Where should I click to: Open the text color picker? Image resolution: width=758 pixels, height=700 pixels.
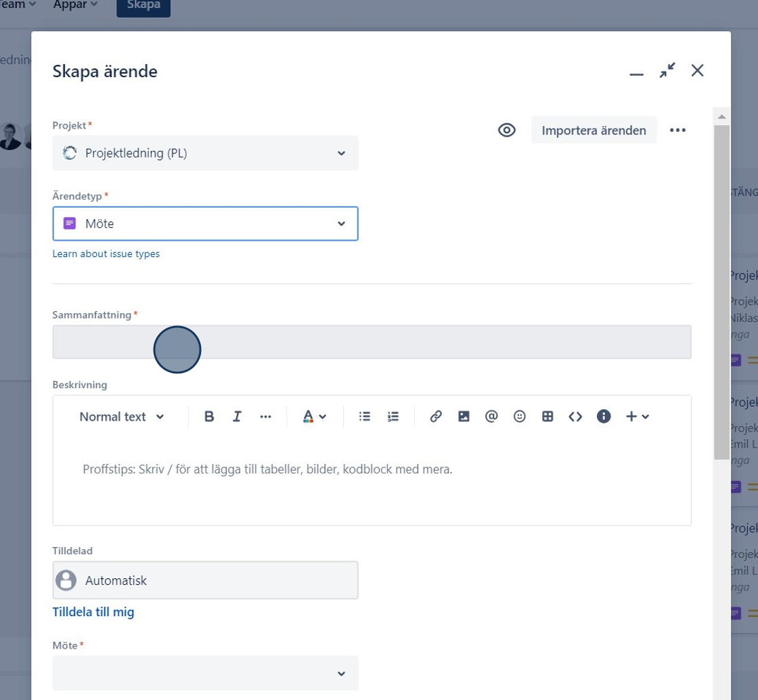click(314, 417)
